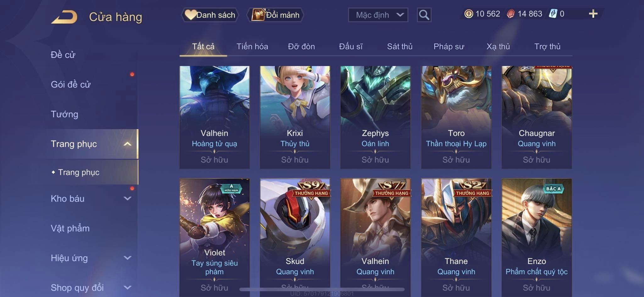Expand the Hiệu ứng sidebar section

(127, 258)
